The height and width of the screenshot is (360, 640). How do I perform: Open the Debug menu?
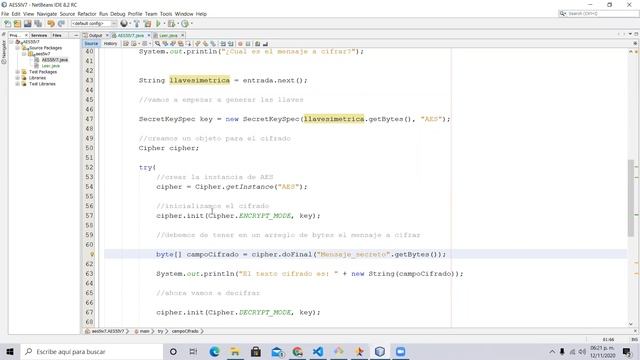118,14
